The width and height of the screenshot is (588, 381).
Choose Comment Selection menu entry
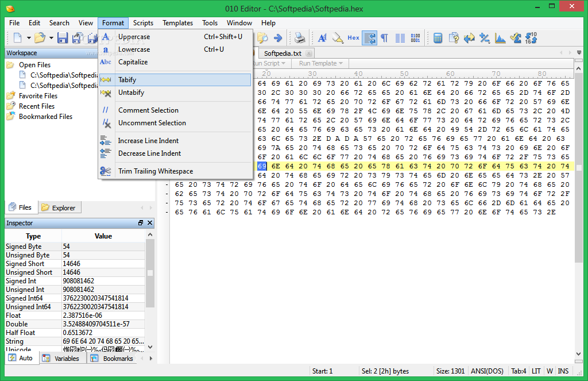[176, 110]
